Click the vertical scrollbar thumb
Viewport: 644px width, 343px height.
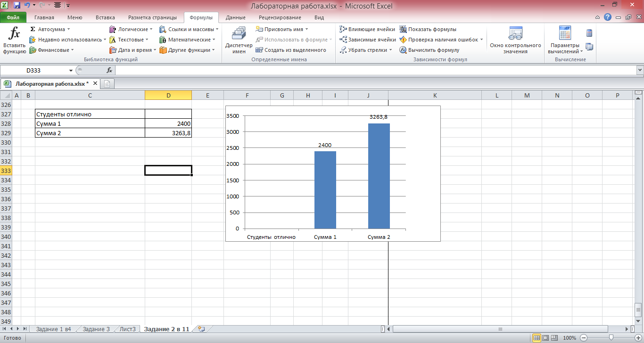[639, 310]
